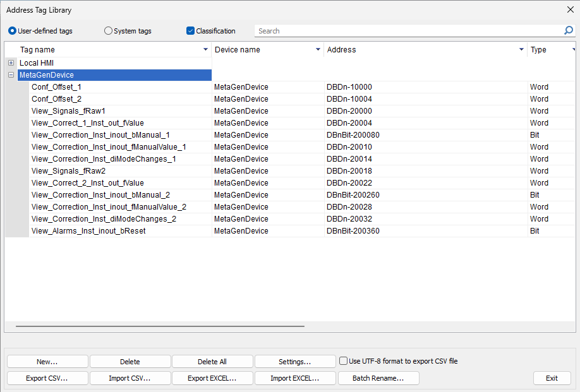The image size is (580, 392).
Task: Select User-defined tags radio button
Action: [12, 31]
